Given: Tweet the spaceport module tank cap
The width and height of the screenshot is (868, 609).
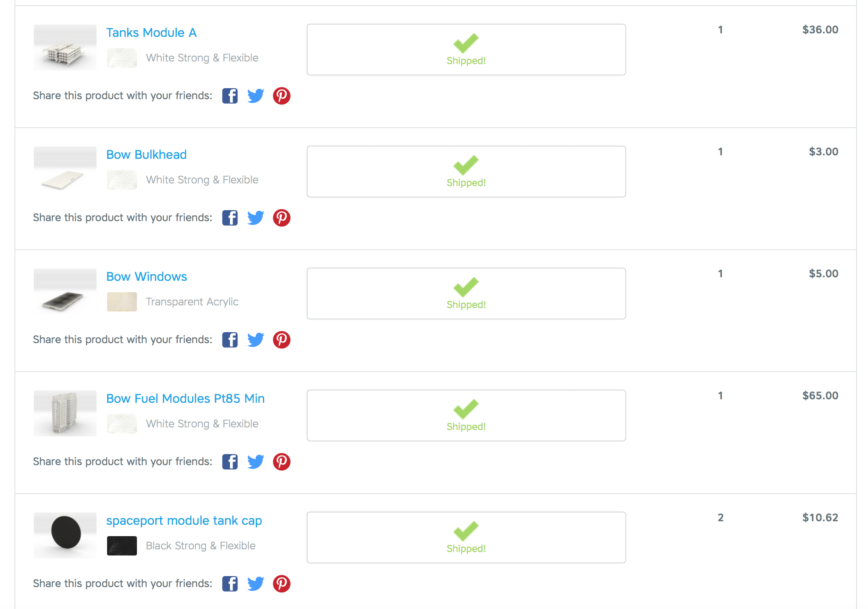Looking at the screenshot, I should [256, 584].
